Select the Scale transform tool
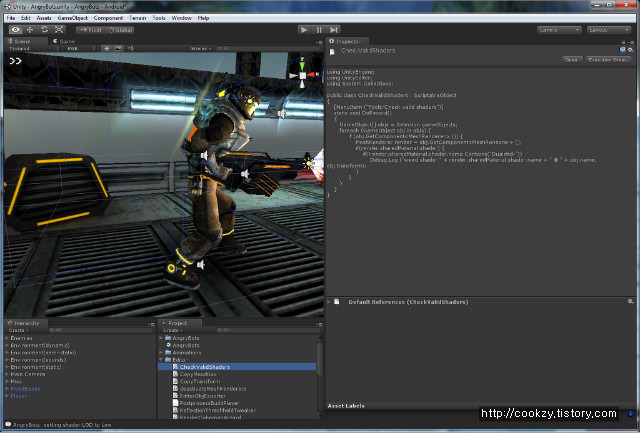The height and width of the screenshot is (433, 640). click(59, 30)
